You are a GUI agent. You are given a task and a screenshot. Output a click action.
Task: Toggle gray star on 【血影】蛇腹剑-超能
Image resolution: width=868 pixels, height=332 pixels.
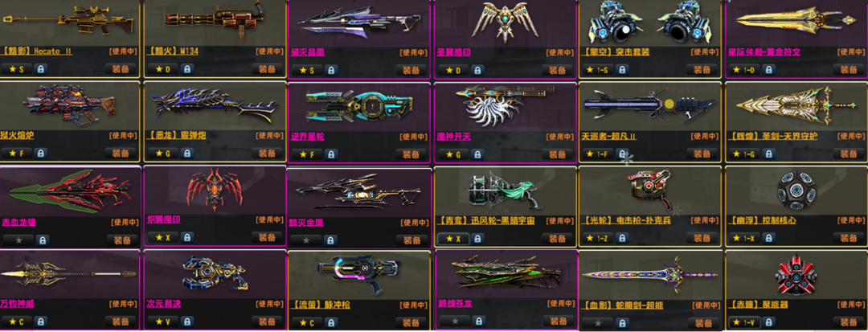pyautogui.click(x=596, y=323)
